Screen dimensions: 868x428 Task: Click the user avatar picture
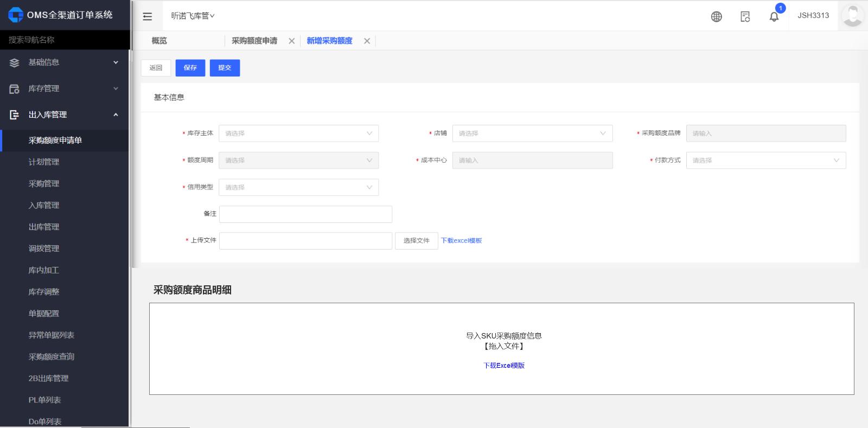click(x=852, y=15)
